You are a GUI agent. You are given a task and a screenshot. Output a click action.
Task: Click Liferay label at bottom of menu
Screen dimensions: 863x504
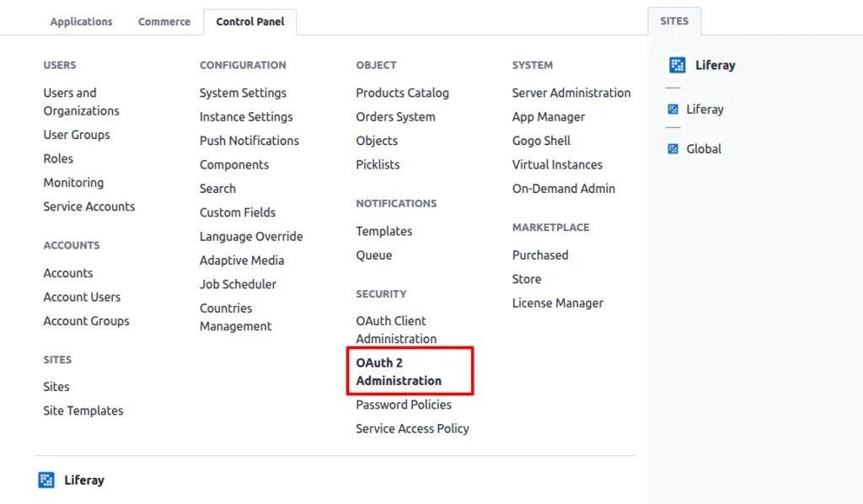click(84, 480)
